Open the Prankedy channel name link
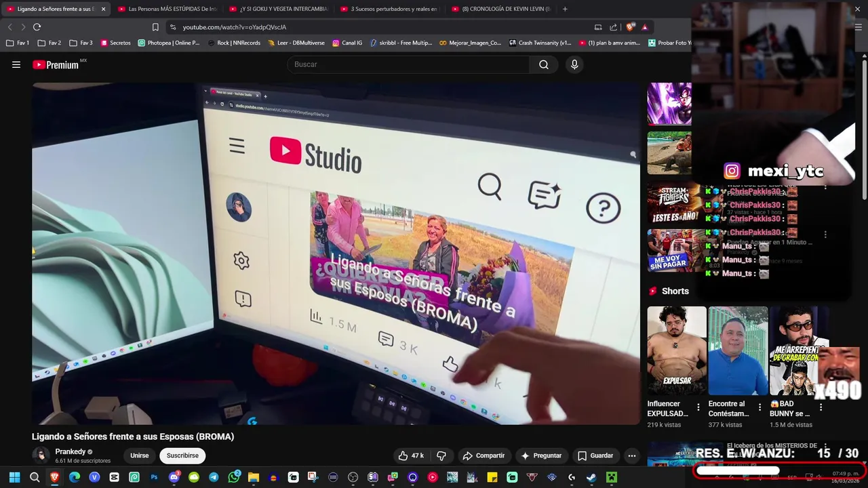The width and height of the screenshot is (868, 488). click(x=71, y=451)
